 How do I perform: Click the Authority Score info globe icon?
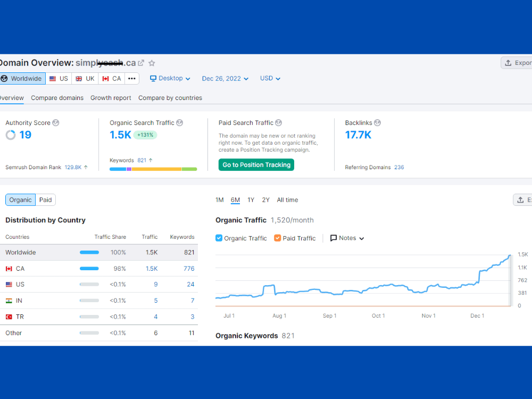pyautogui.click(x=56, y=123)
